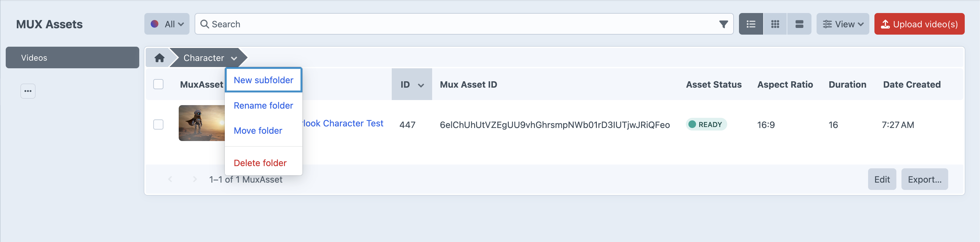Screen dimensions: 980x242
Task: Toggle the select-all header checkbox
Action: tap(158, 84)
